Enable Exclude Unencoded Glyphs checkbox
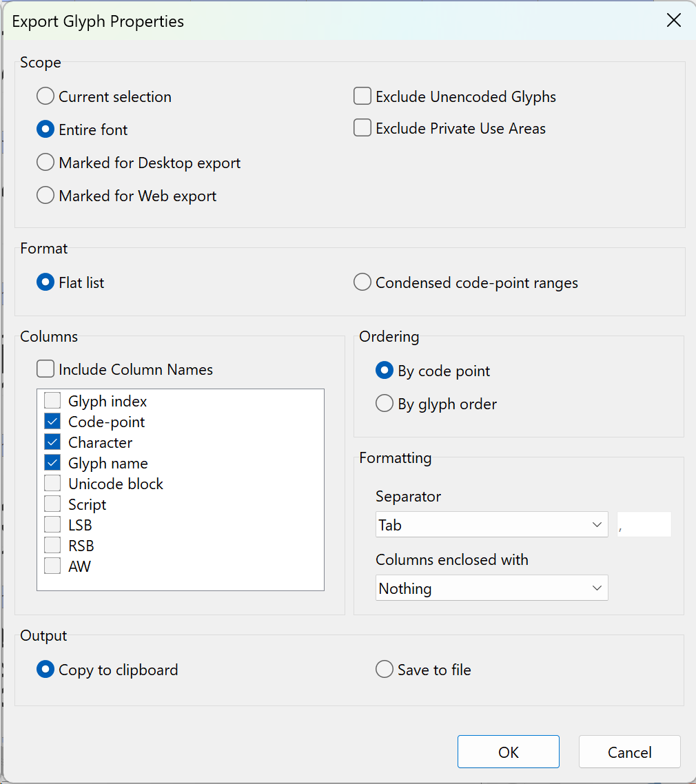The image size is (696, 784). (362, 96)
